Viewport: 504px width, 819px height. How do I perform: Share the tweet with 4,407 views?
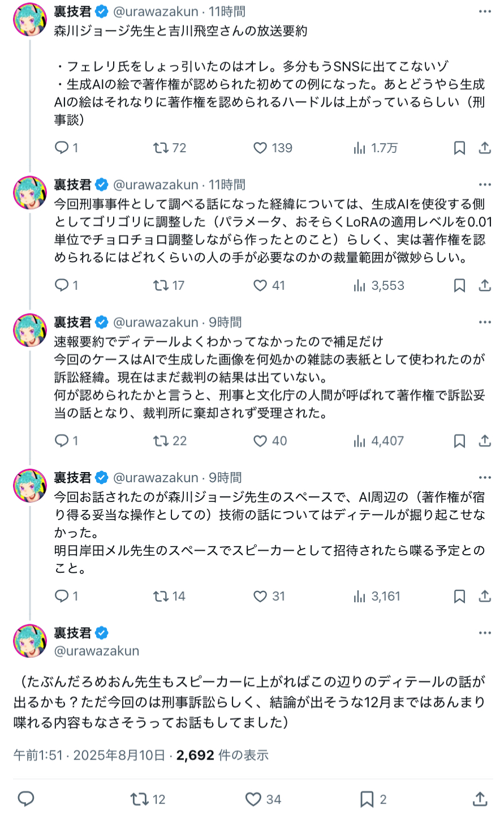[485, 441]
